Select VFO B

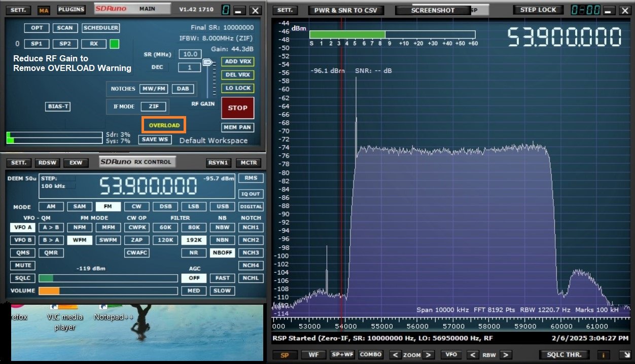[22, 240]
